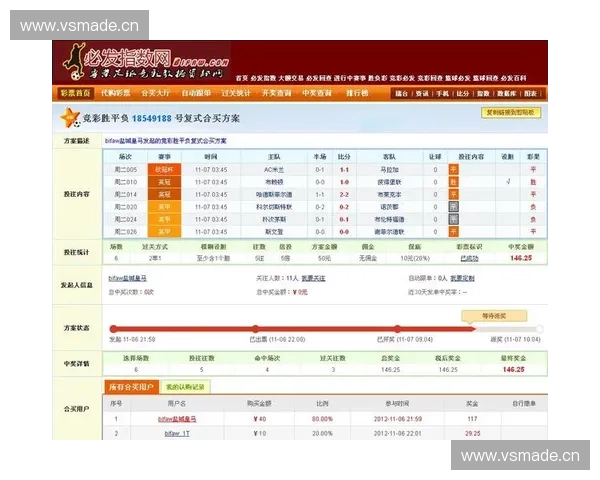Click the 手机 quick link
The height and width of the screenshot is (480, 600).
442,93
